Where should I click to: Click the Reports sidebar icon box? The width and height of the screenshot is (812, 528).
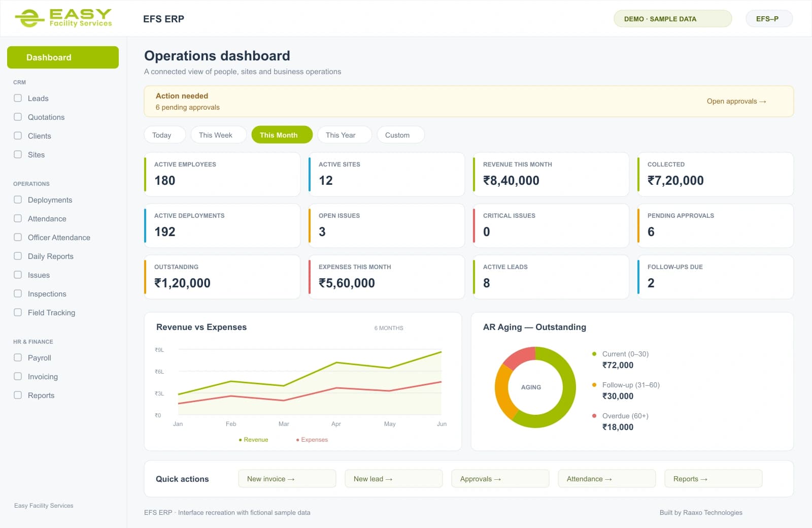[x=18, y=395]
